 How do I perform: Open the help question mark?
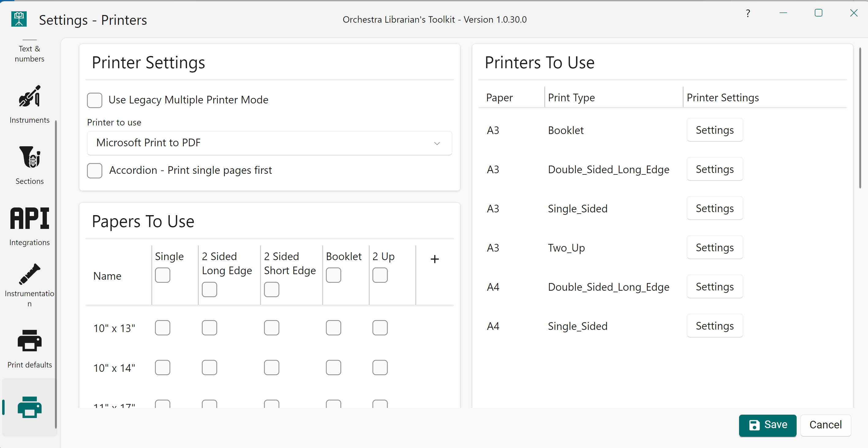click(x=748, y=13)
